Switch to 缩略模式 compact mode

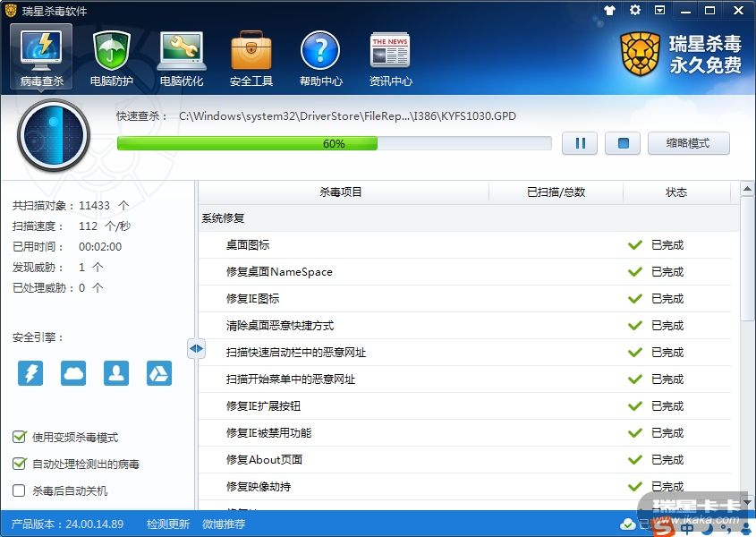689,143
